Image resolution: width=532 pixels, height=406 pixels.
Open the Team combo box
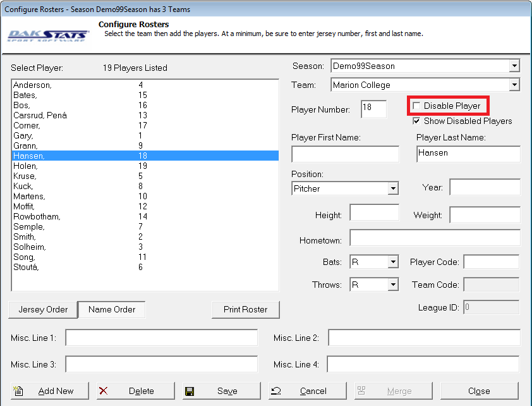tap(515, 84)
